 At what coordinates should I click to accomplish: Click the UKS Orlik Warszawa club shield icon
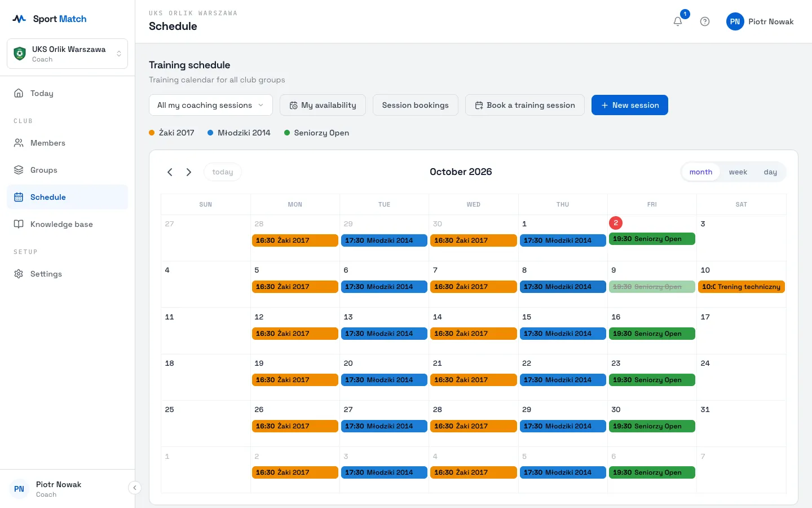click(20, 54)
